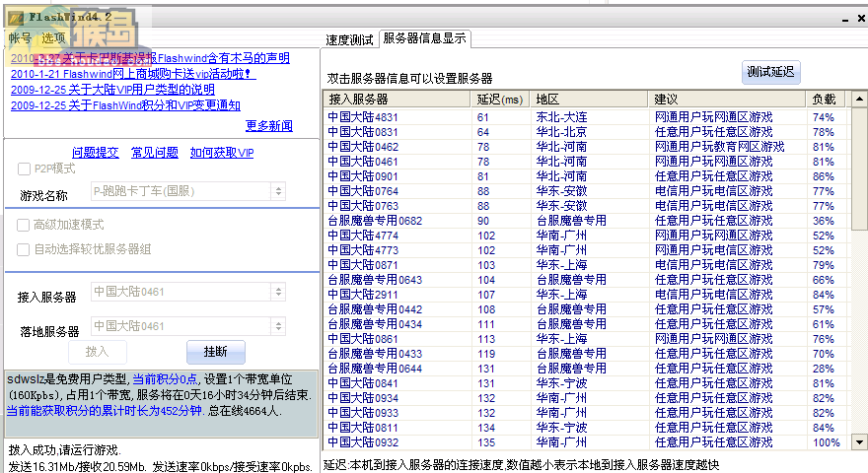Click the 28% load cell for 台服魔兽专用0644

click(824, 369)
